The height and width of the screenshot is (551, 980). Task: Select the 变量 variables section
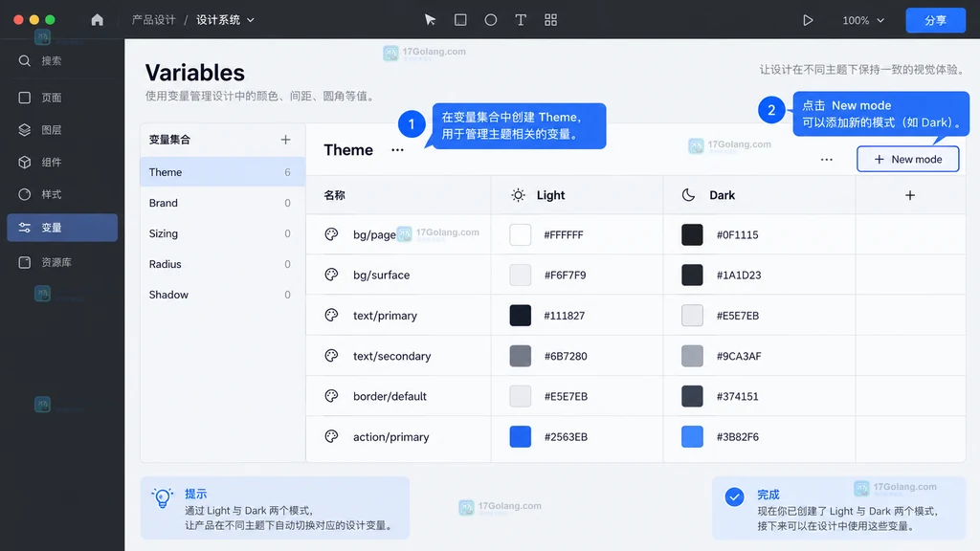pyautogui.click(x=62, y=228)
